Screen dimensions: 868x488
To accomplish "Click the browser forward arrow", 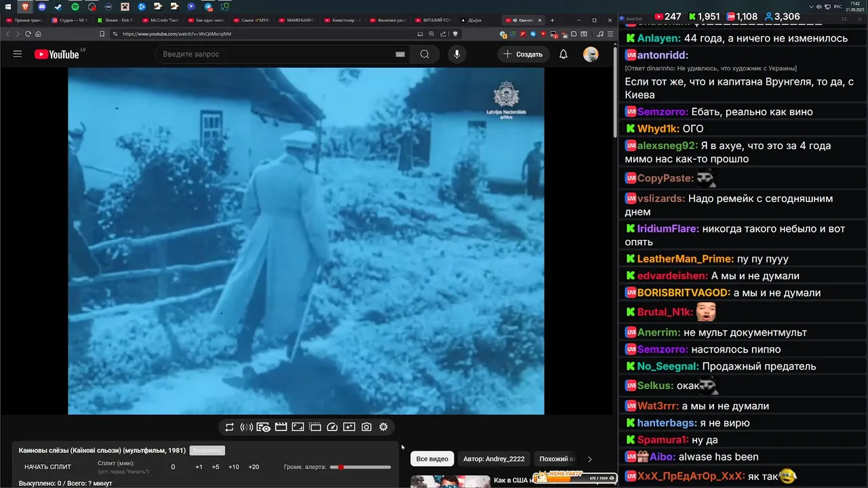I will pyautogui.click(x=18, y=34).
